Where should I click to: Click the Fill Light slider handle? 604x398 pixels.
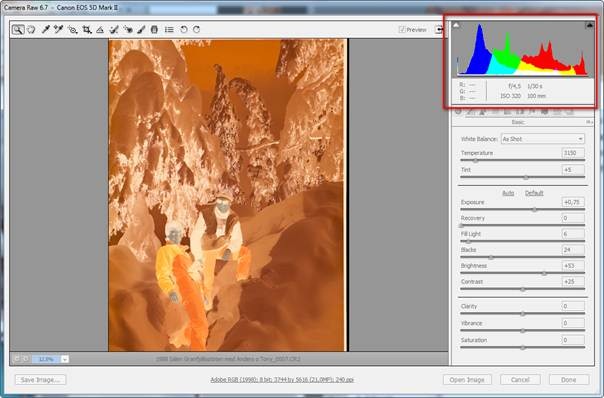[468, 241]
